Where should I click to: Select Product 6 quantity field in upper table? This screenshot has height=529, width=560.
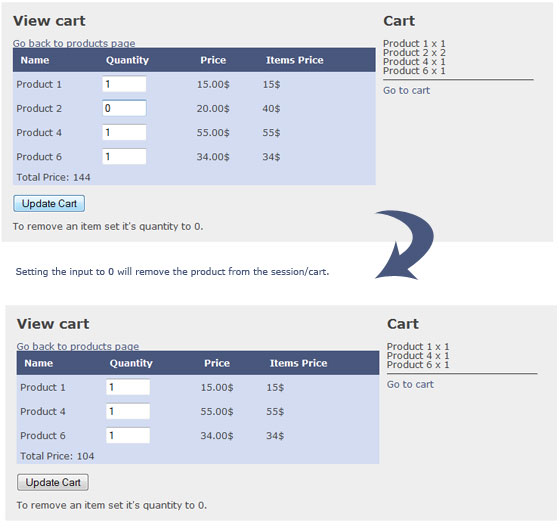(x=124, y=156)
